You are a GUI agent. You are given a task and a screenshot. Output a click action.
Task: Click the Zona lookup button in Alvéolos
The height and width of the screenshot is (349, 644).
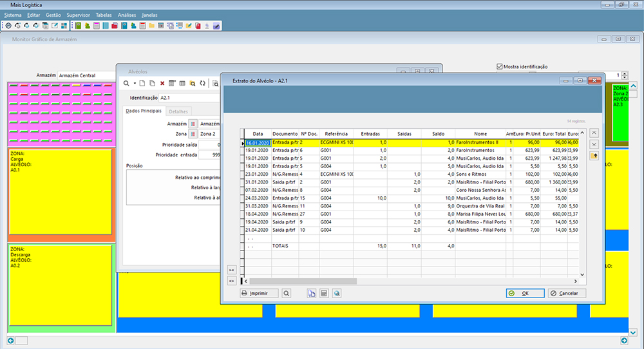[193, 134]
